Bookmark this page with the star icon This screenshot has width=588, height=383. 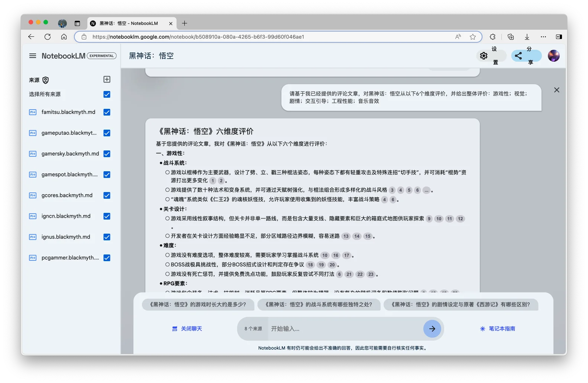pos(473,37)
